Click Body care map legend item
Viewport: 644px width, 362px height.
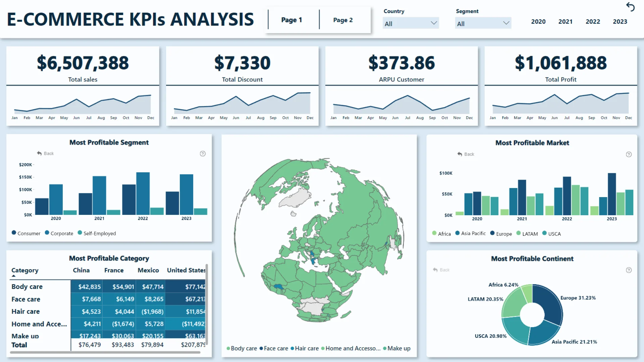tap(241, 348)
